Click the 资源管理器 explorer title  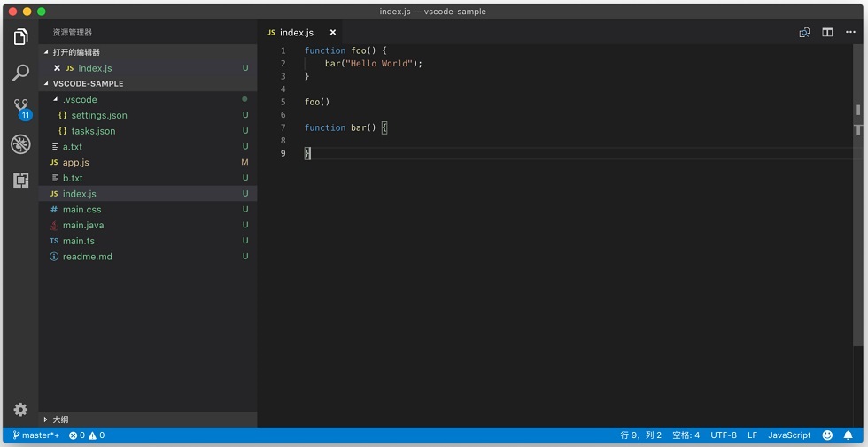pos(73,33)
